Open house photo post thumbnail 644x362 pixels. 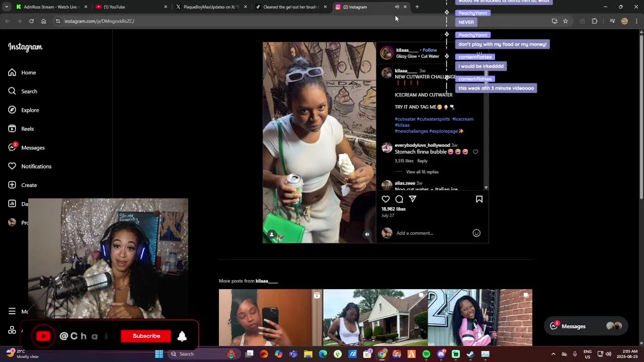point(375,318)
